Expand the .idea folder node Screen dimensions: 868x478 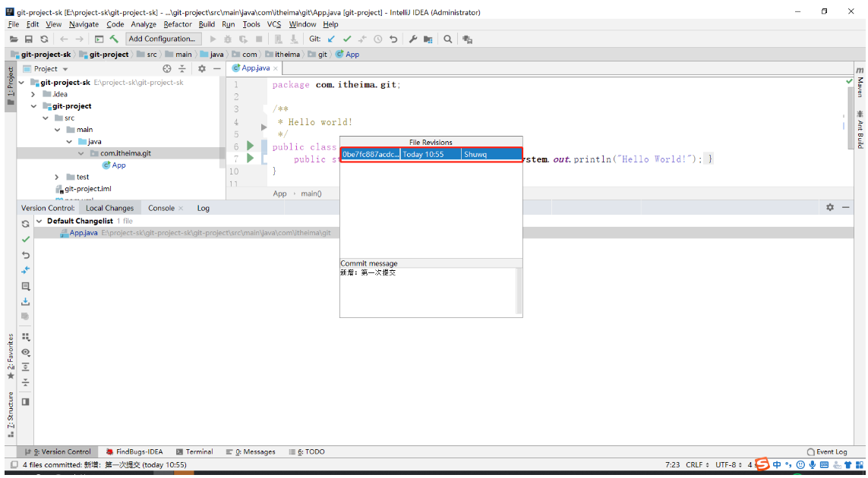click(33, 94)
